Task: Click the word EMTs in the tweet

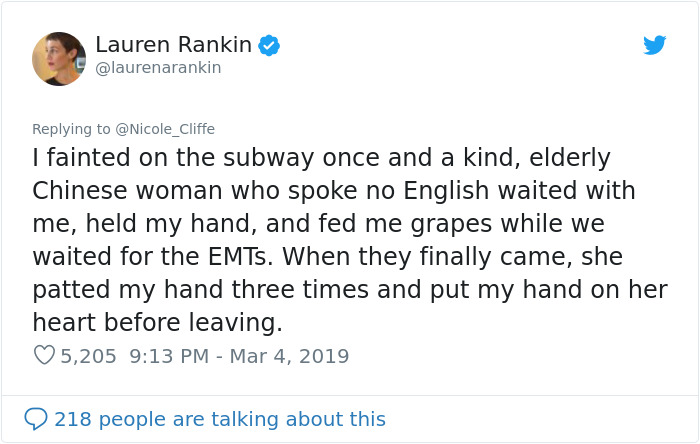Action: [x=238, y=256]
